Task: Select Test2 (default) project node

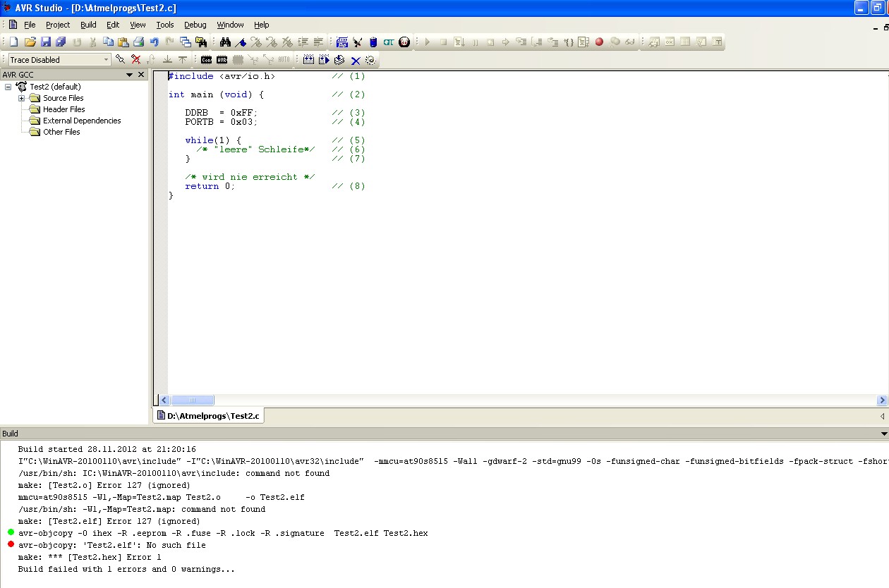Action: [x=55, y=87]
